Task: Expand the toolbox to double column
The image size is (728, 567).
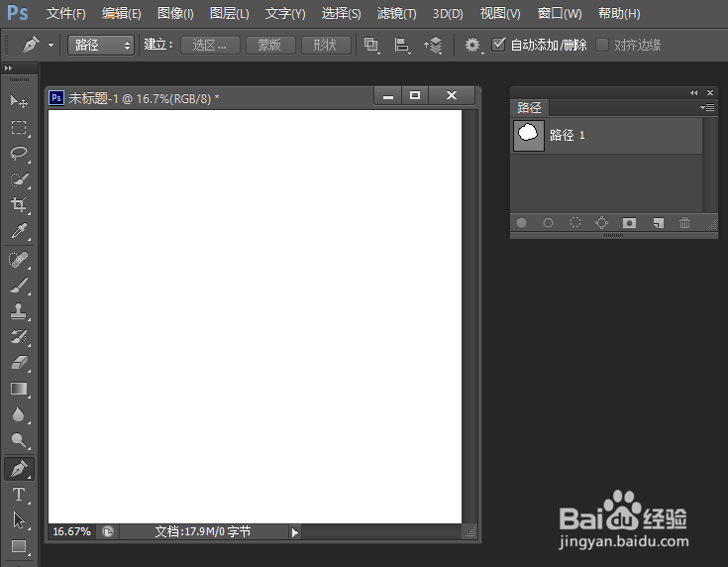Action: pos(8,67)
